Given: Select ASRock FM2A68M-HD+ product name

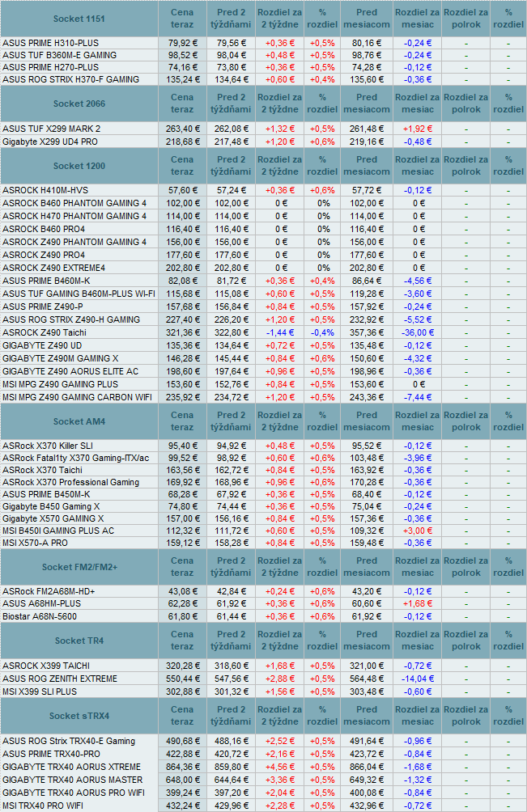Looking at the screenshot, I should tap(49, 591).
